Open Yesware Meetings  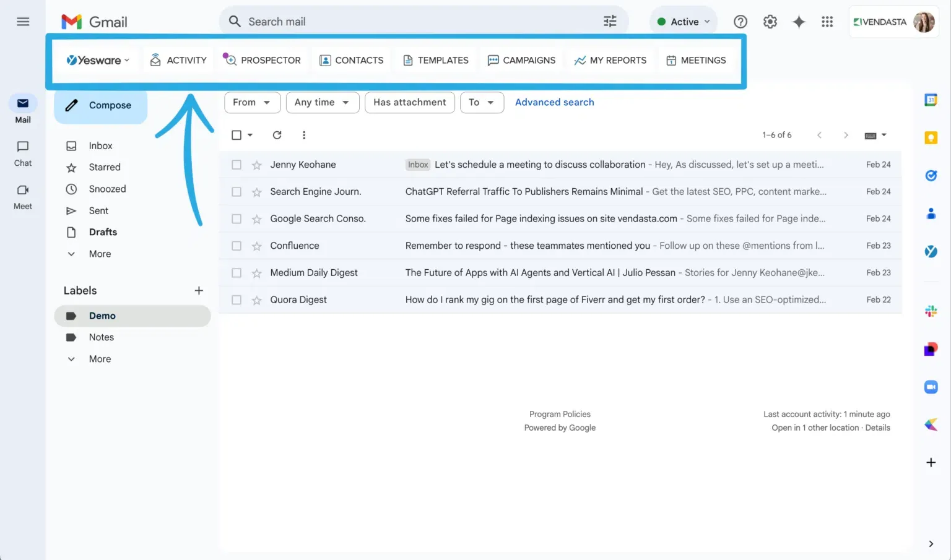696,60
